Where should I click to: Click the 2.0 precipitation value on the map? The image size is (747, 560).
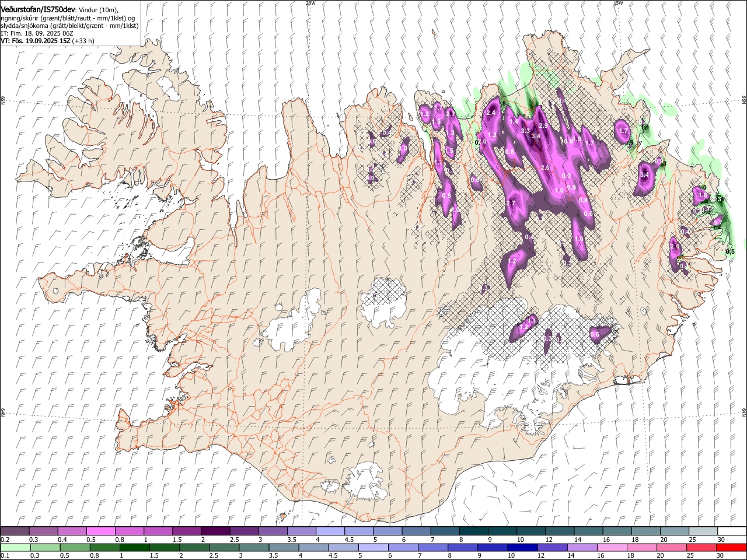546,167
